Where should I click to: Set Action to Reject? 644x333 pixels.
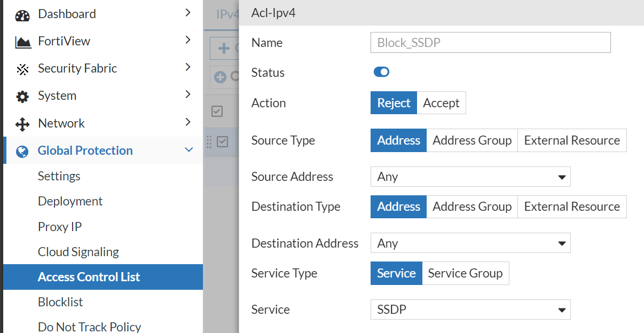(x=394, y=103)
